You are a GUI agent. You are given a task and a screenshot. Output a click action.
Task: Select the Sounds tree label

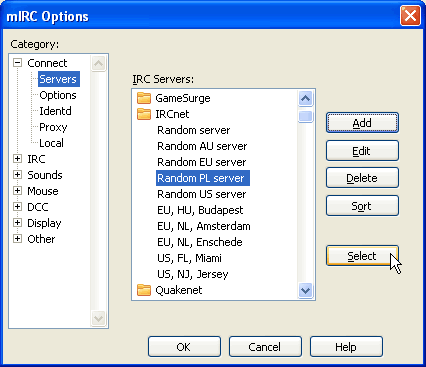[x=45, y=175]
